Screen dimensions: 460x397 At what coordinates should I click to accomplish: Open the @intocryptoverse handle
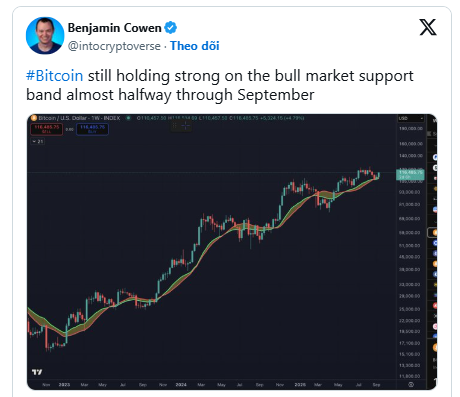114,46
